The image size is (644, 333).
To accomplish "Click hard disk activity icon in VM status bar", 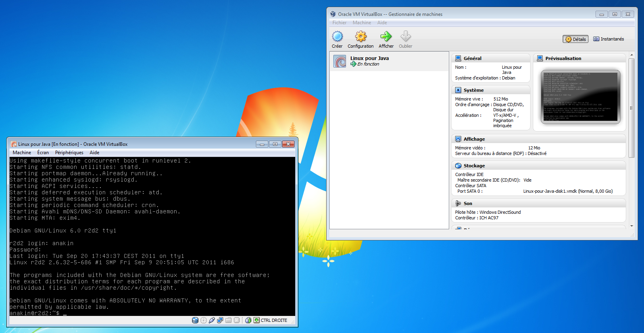I will tap(195, 320).
